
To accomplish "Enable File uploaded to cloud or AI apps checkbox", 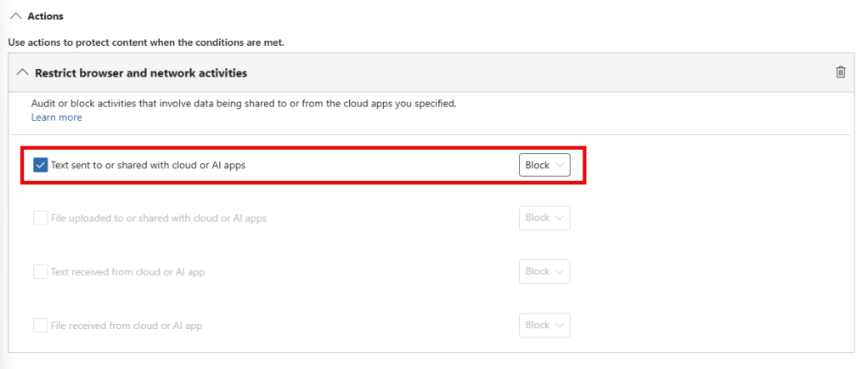I will click(40, 219).
